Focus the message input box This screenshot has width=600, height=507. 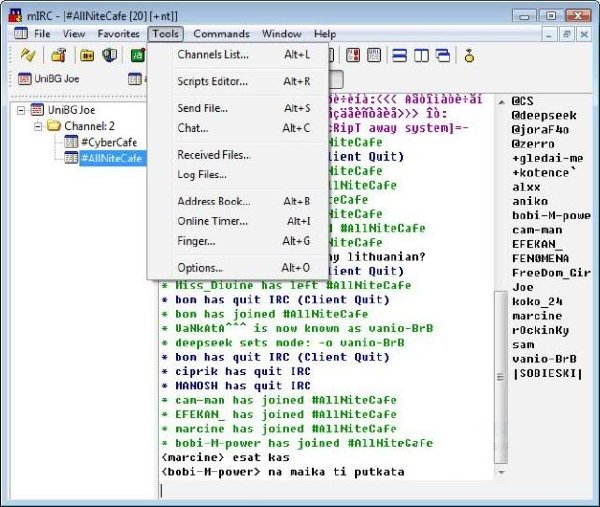tap(325, 490)
